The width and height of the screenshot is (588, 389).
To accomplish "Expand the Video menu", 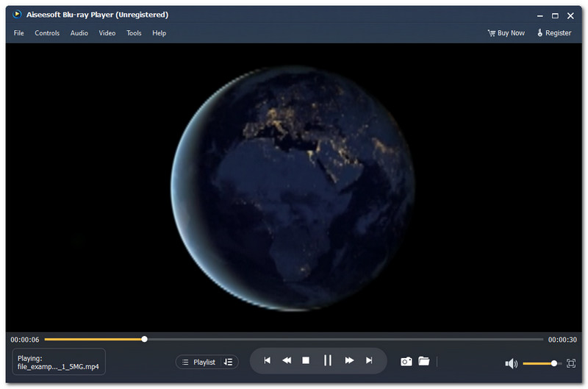I will 107,33.
